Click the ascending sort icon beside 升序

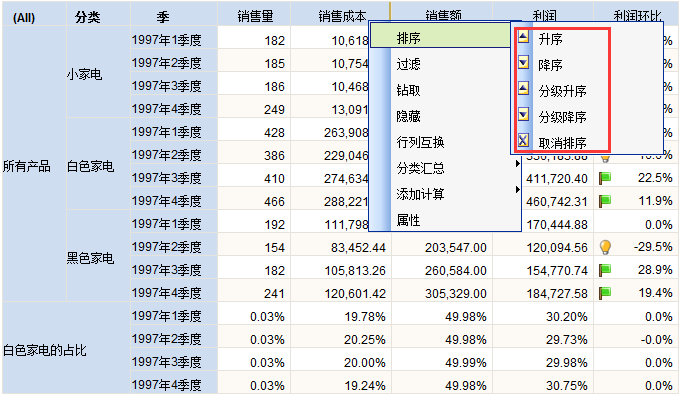(x=523, y=37)
